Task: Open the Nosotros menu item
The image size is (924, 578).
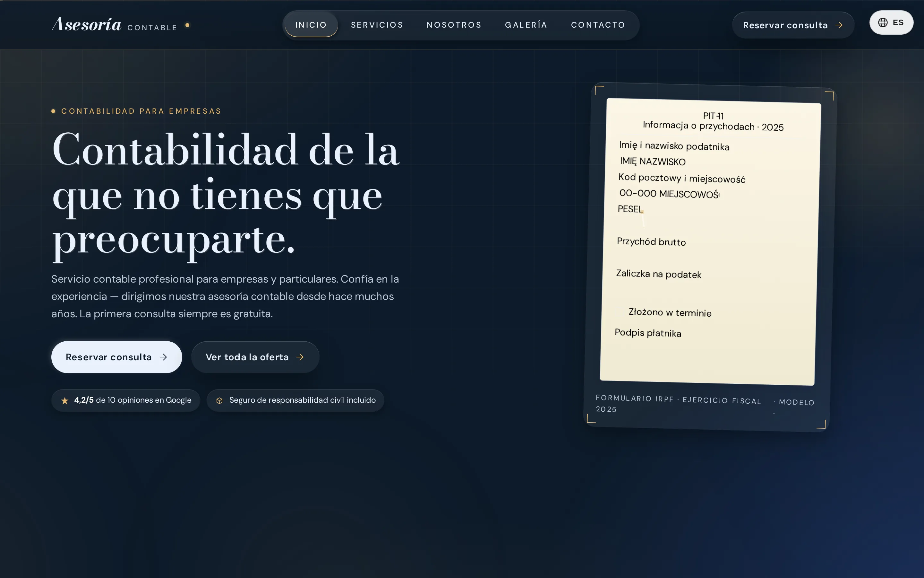Action: click(454, 25)
